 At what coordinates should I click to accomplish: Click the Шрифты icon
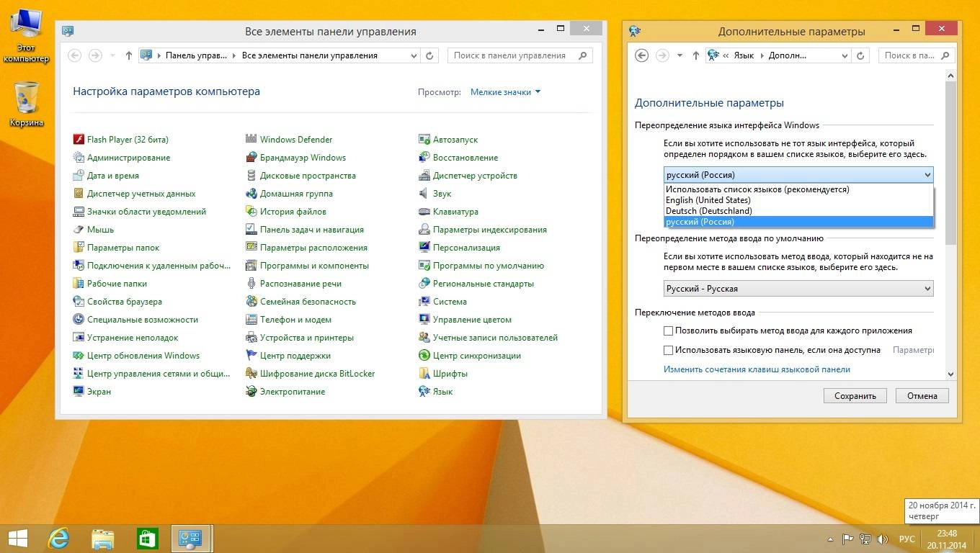click(x=424, y=374)
